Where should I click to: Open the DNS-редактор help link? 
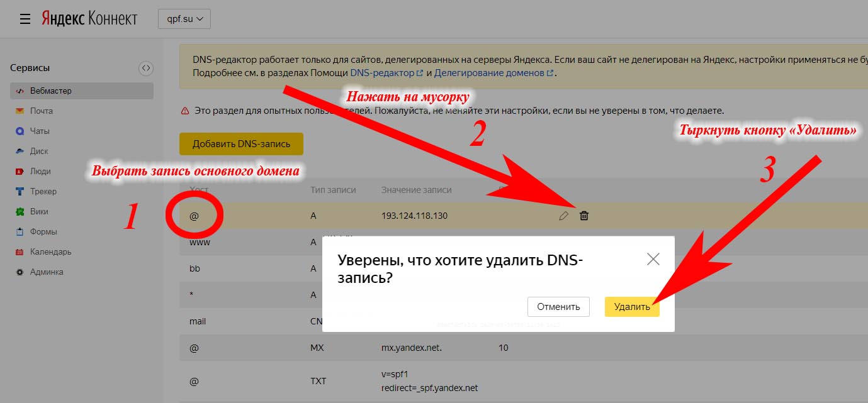386,73
